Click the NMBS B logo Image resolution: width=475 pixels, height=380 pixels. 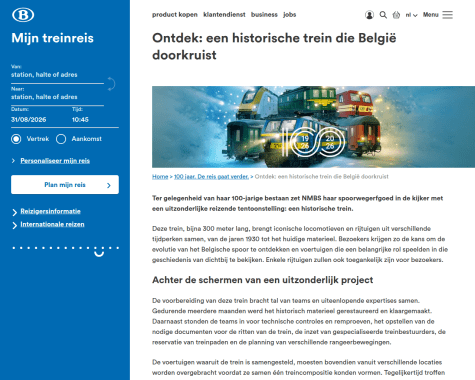[23, 15]
